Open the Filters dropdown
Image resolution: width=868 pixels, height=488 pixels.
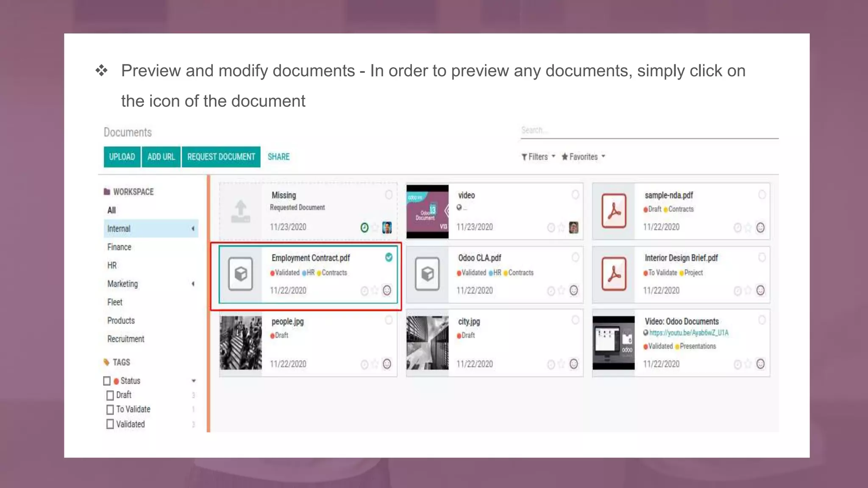(x=538, y=157)
